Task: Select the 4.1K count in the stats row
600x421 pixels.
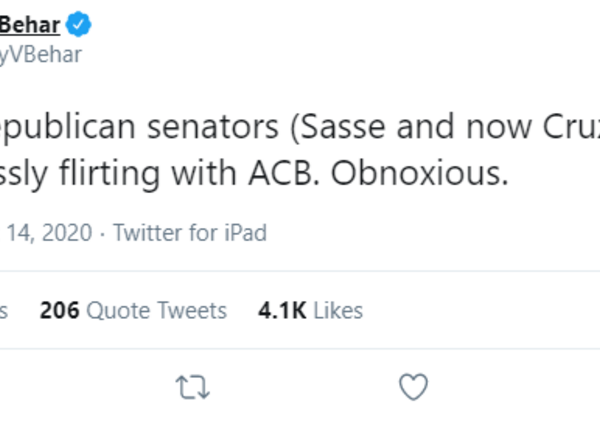Action: click(x=282, y=311)
